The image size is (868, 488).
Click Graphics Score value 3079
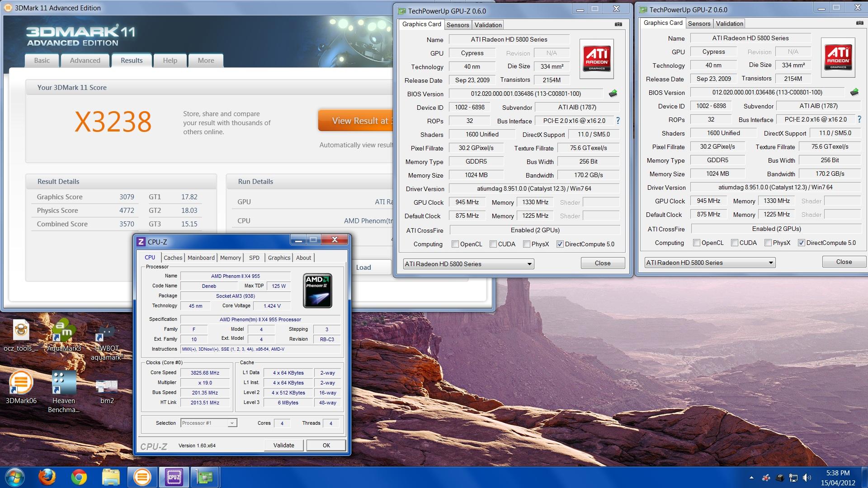click(x=127, y=197)
